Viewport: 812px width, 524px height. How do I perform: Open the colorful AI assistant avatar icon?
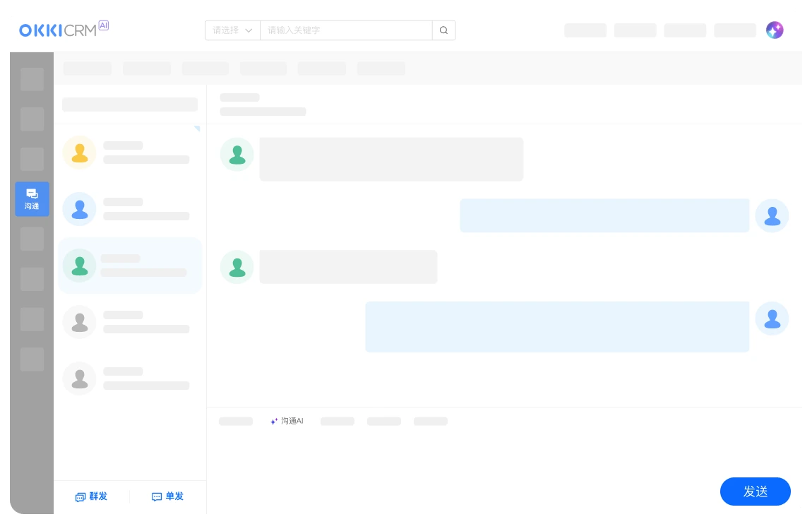(775, 30)
